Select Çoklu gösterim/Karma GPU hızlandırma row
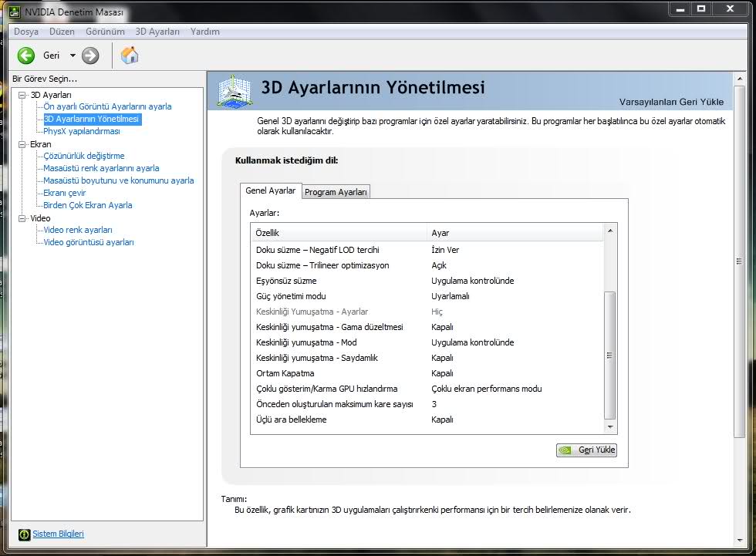The image size is (756, 556). click(x=427, y=389)
